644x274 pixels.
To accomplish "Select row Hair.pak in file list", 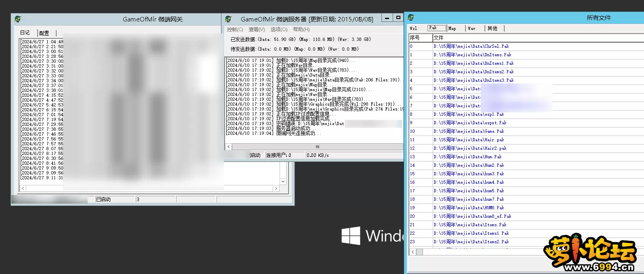I will [x=526, y=140].
